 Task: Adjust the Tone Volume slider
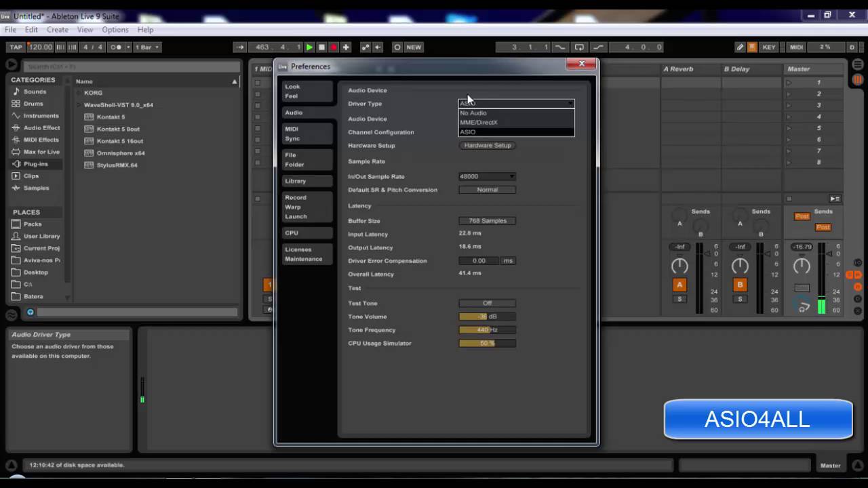(488, 317)
